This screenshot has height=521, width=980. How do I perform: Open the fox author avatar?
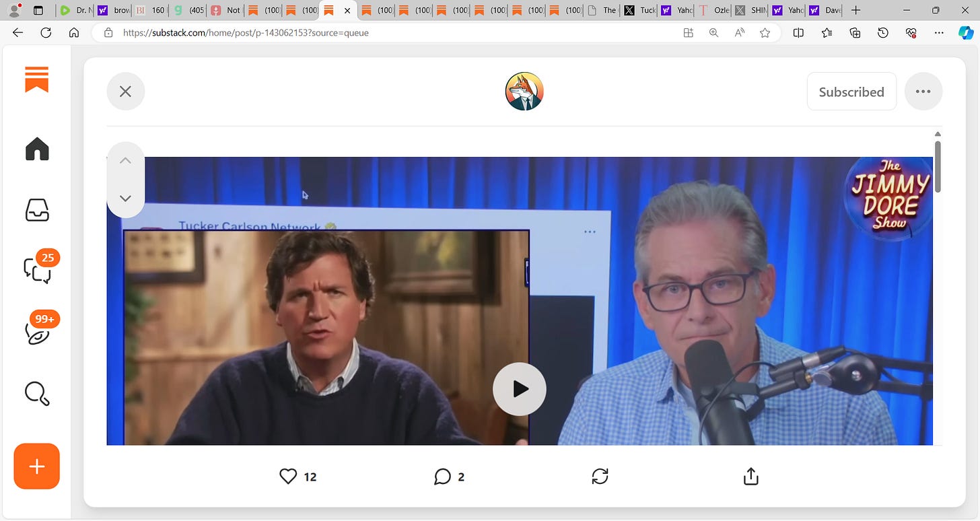(x=524, y=92)
